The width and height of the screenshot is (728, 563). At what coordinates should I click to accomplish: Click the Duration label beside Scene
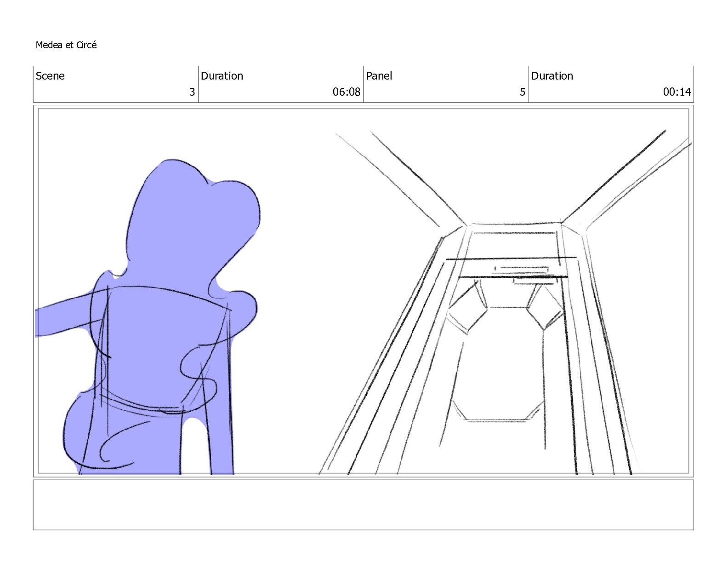[x=222, y=76]
